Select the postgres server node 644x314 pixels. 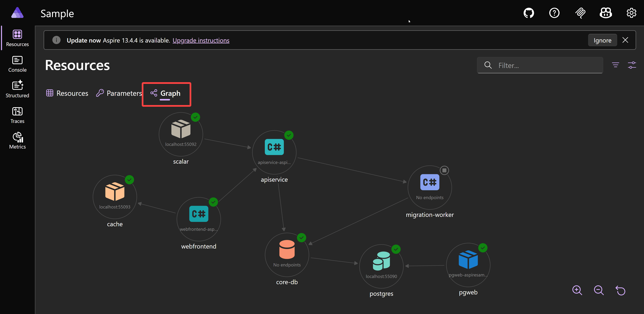pyautogui.click(x=382, y=267)
